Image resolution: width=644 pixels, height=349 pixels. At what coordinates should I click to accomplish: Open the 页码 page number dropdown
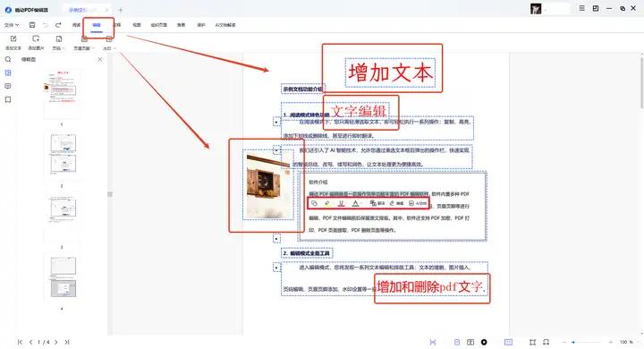coord(59,43)
